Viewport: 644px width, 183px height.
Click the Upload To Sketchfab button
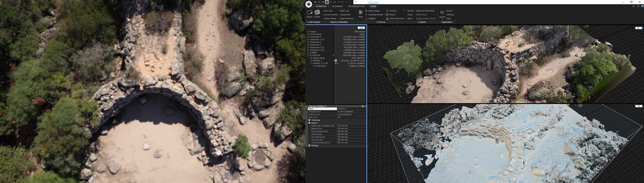coord(425,11)
